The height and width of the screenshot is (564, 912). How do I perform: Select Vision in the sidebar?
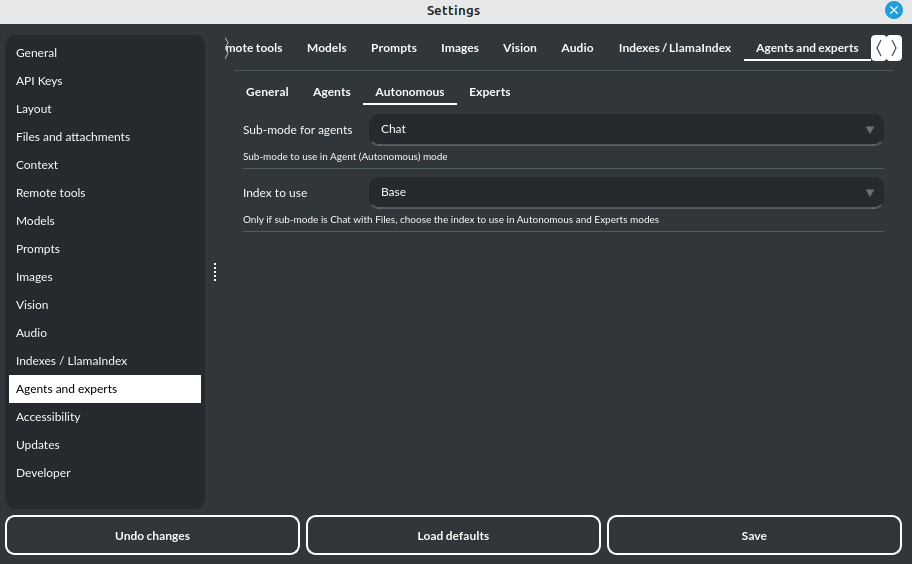tap(105, 305)
